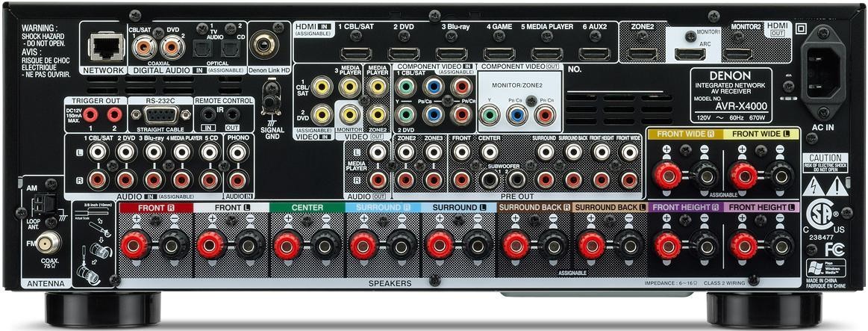Click the "WARNING :" shock hazard text
Image resolution: width=868 pixels, height=331 pixels.
coord(39,28)
